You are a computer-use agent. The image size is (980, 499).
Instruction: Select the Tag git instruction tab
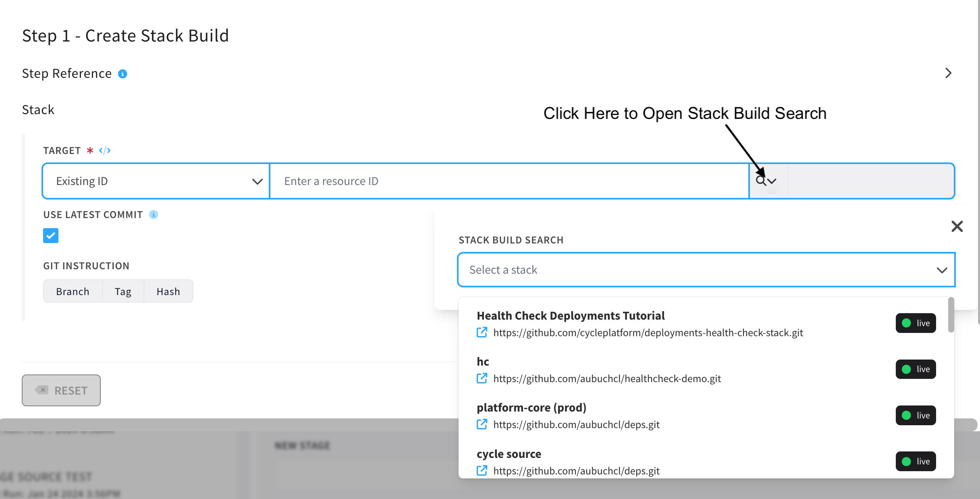[123, 291]
